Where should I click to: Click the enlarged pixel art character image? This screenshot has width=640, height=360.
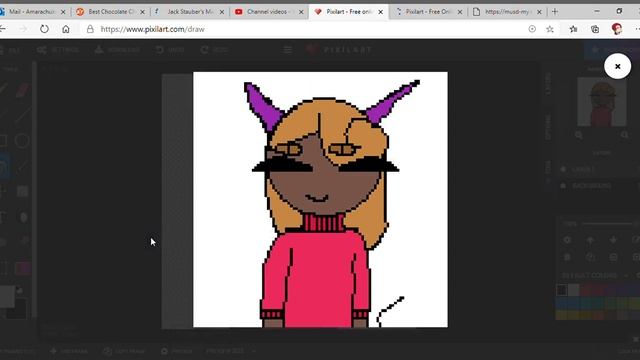click(320, 200)
